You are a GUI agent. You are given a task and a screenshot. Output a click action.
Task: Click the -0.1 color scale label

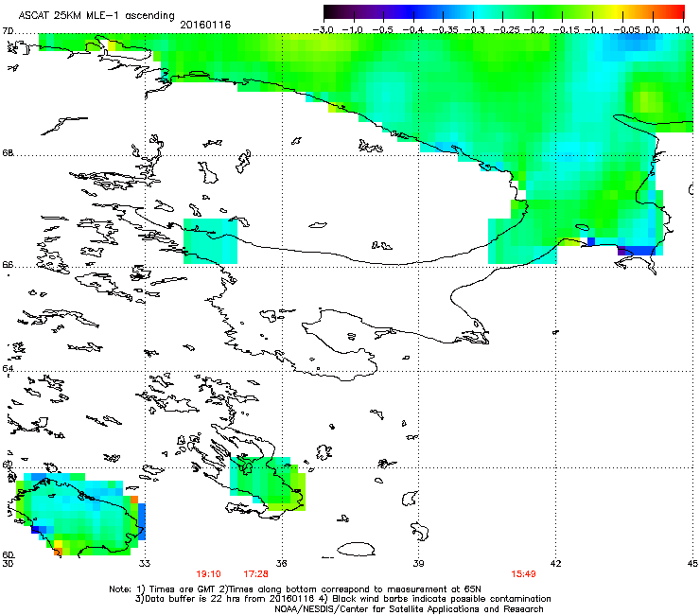pos(595,30)
